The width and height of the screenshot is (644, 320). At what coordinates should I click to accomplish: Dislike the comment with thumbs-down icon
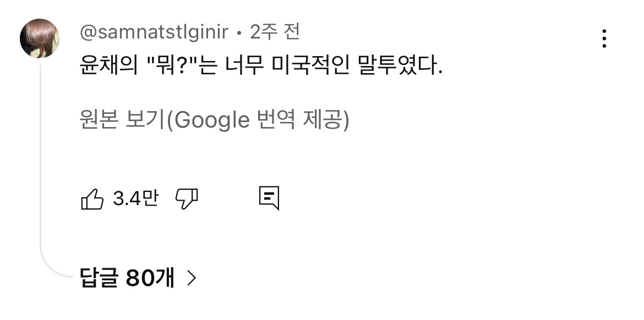(187, 198)
